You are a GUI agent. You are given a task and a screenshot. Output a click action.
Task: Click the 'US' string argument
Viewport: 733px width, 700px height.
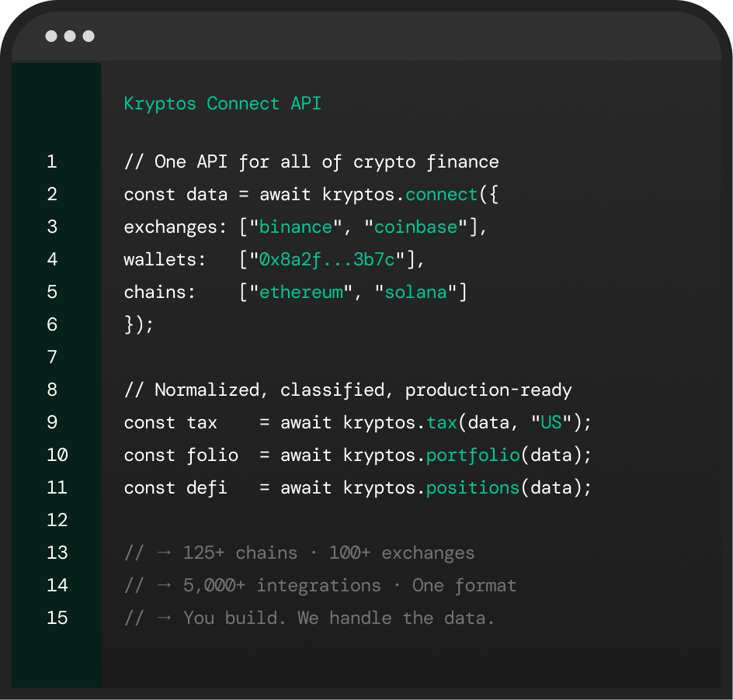click(551, 422)
